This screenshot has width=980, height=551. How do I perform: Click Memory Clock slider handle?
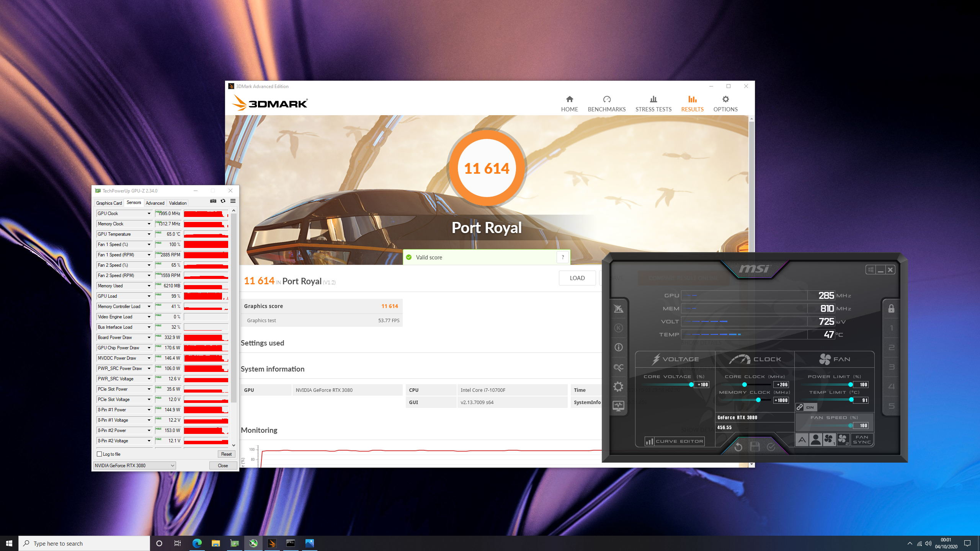click(x=758, y=400)
